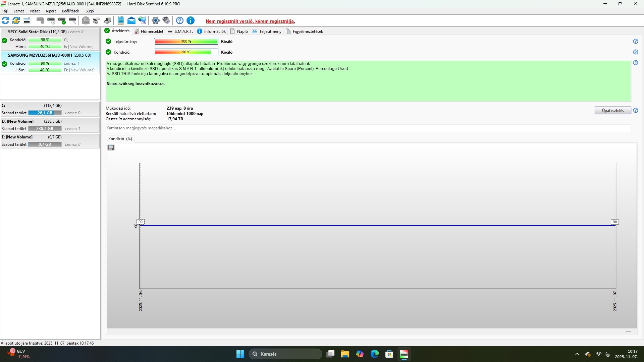Click the blue info about icon
This screenshot has height=362, width=644.
click(191, 21)
